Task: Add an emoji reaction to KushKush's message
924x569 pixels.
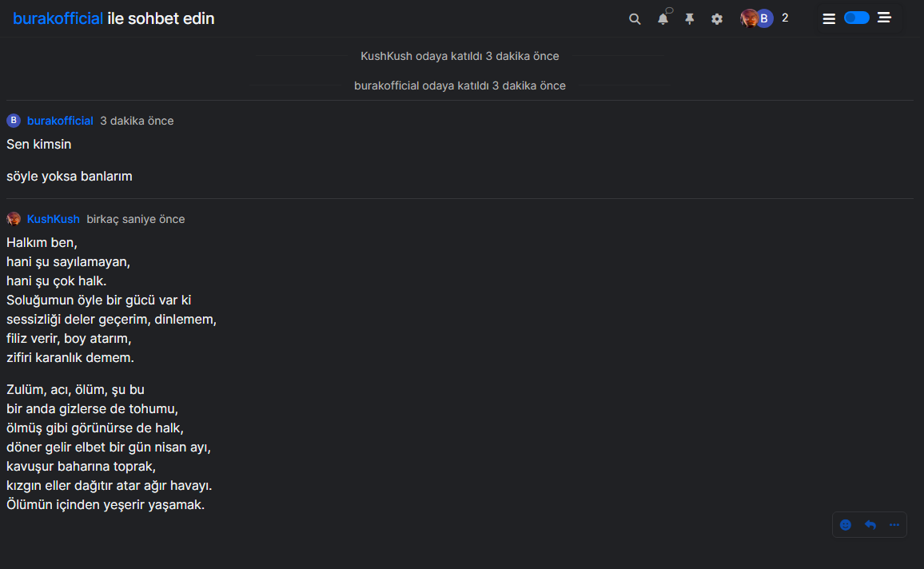Action: (846, 524)
